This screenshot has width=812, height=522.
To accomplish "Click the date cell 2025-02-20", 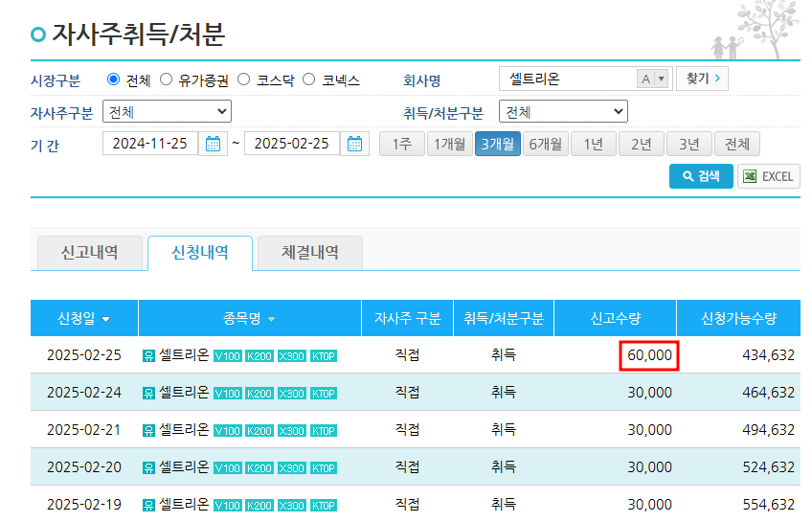I will pos(84,467).
